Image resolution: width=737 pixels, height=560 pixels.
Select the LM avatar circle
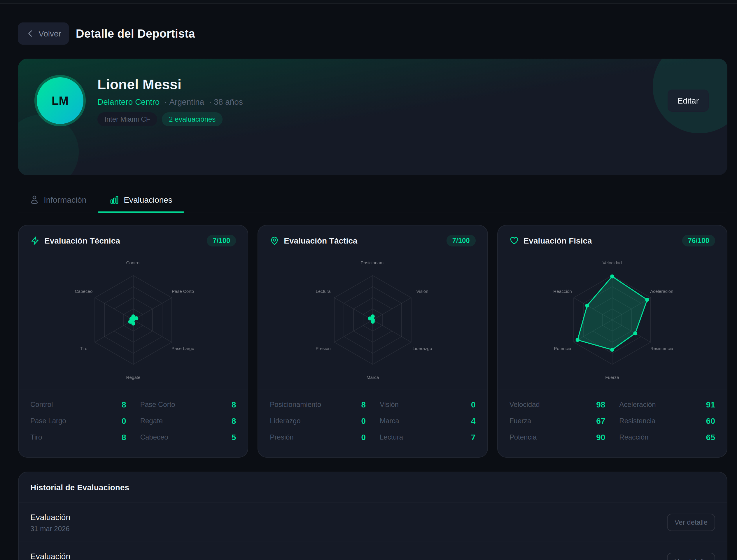[x=60, y=101]
